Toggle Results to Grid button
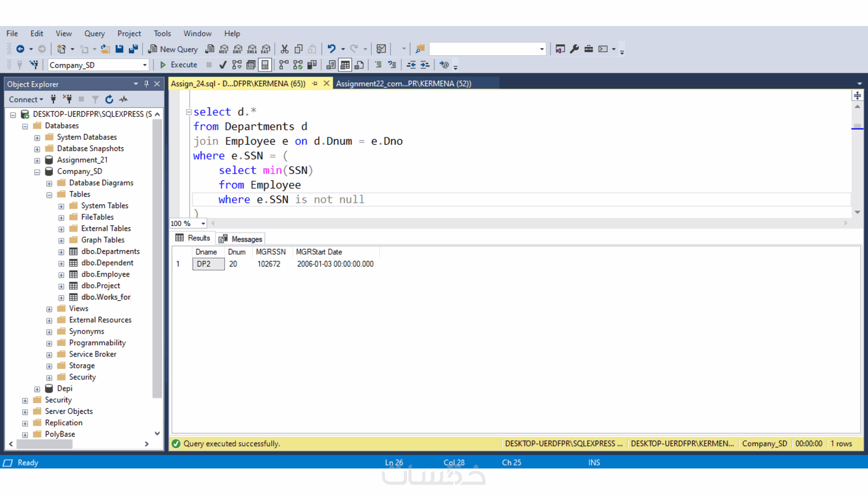This screenshot has height=495, width=868. coord(345,65)
